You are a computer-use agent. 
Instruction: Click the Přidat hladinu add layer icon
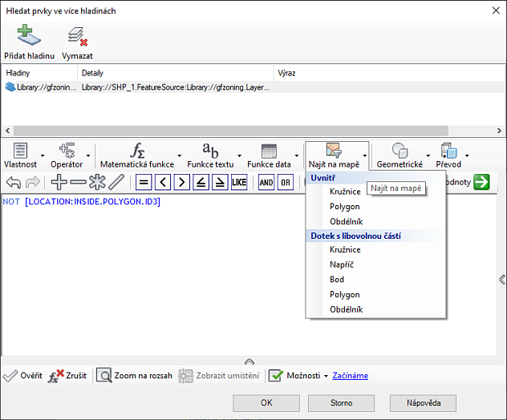29,35
